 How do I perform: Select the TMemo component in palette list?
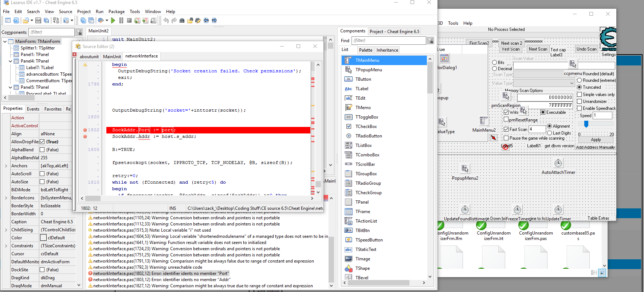363,108
